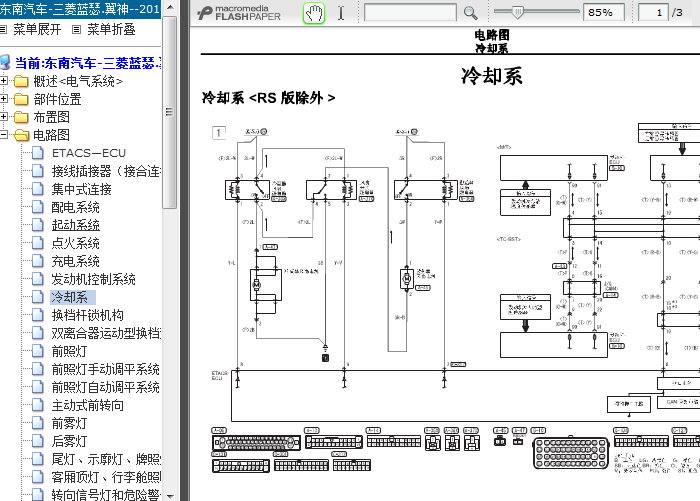Open the 充电系统 page

tap(75, 261)
